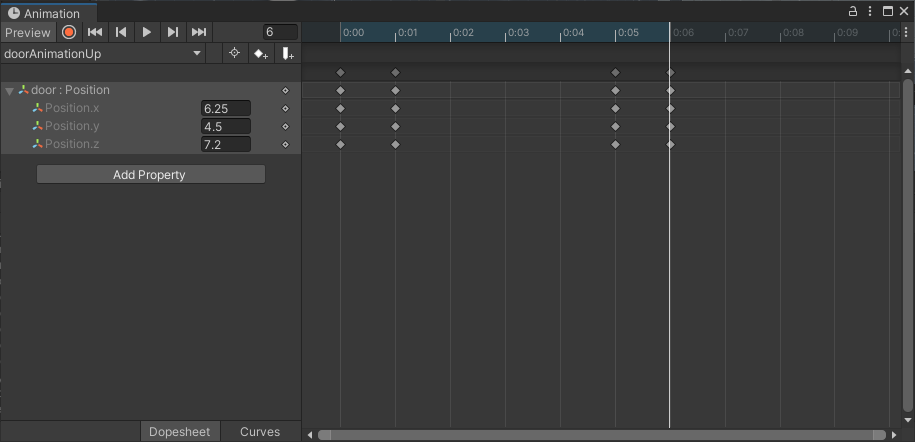The width and height of the screenshot is (915, 442).
Task: Go to the next keyframe
Action: (x=173, y=32)
